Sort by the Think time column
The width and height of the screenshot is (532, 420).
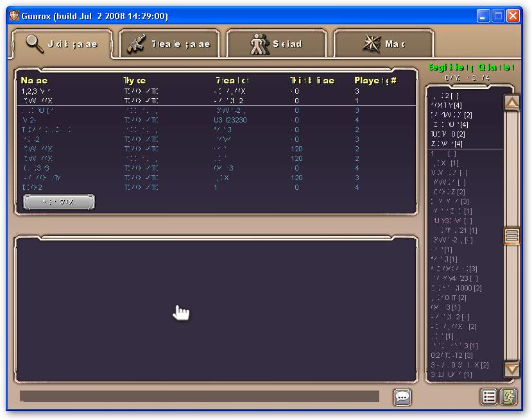pyautogui.click(x=312, y=81)
